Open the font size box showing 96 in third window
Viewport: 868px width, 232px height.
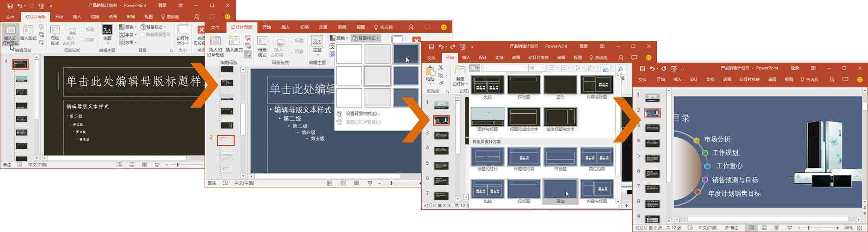tap(536, 68)
